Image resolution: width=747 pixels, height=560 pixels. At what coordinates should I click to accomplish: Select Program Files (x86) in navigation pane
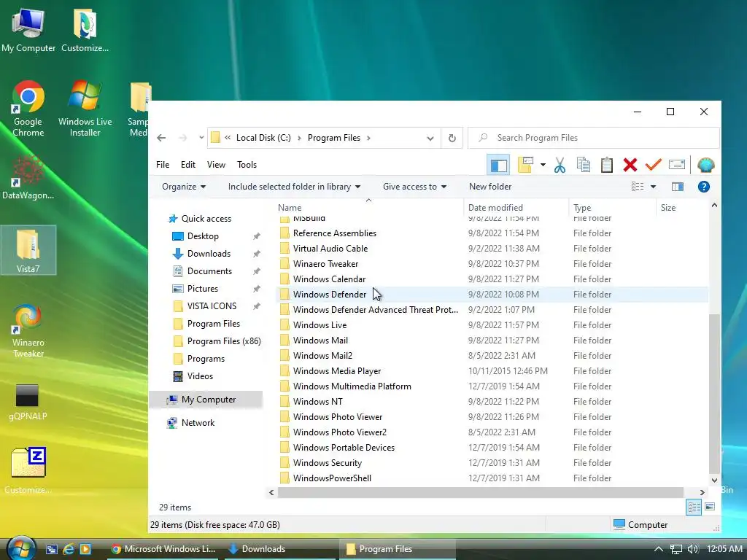pos(224,341)
